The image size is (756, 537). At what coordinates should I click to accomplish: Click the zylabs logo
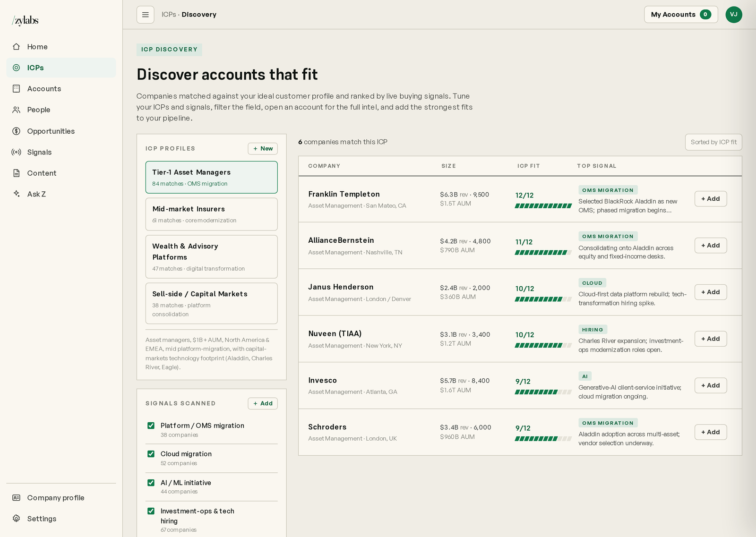pos(25,20)
